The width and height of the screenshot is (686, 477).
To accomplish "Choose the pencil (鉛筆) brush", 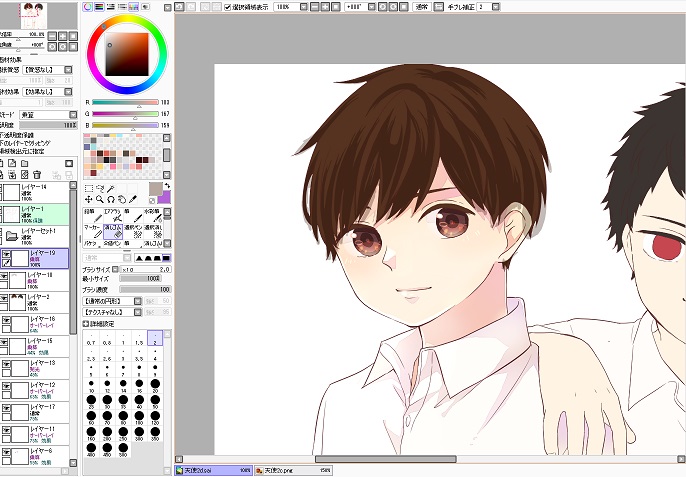I will [x=93, y=215].
